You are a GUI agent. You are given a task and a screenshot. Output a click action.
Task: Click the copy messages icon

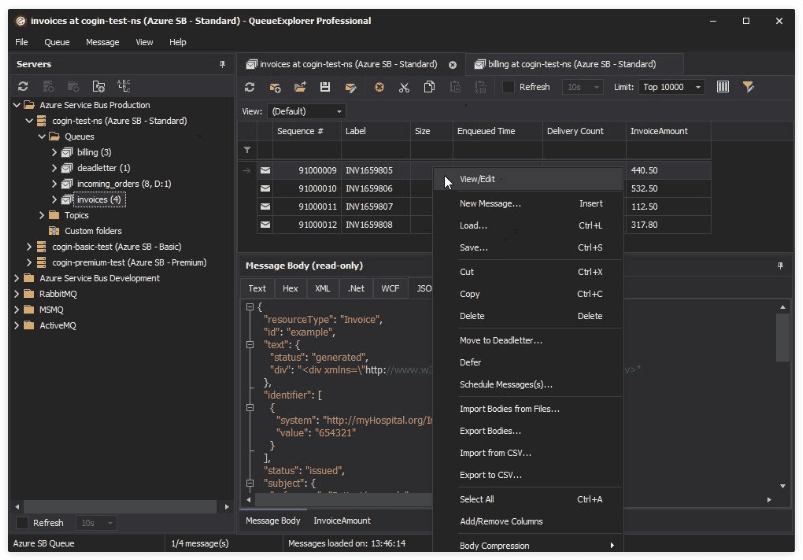[429, 87]
